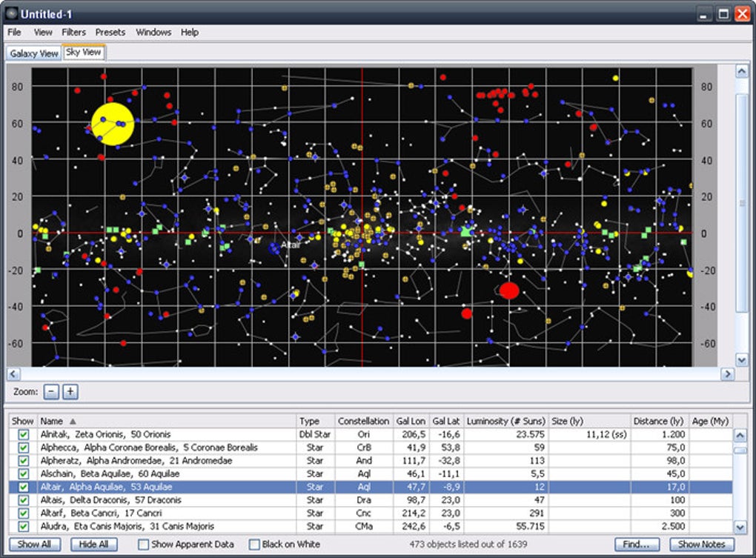Sort by Name column header
The image size is (756, 558).
click(52, 421)
